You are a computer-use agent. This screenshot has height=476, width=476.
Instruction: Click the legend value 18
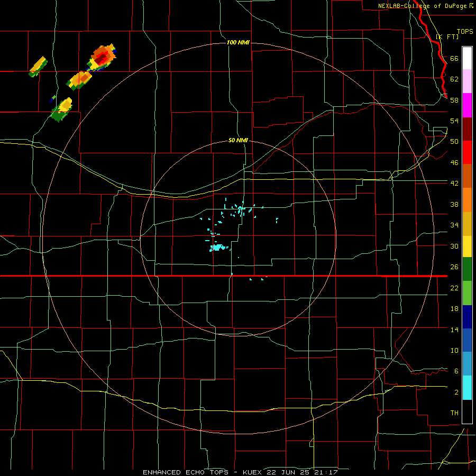454,309
